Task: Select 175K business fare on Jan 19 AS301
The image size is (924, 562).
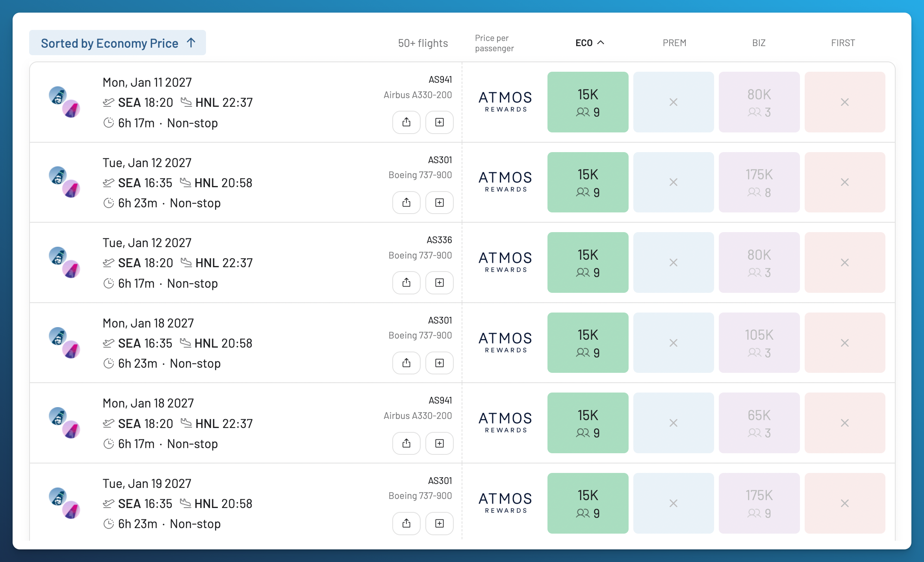Action: (x=759, y=503)
